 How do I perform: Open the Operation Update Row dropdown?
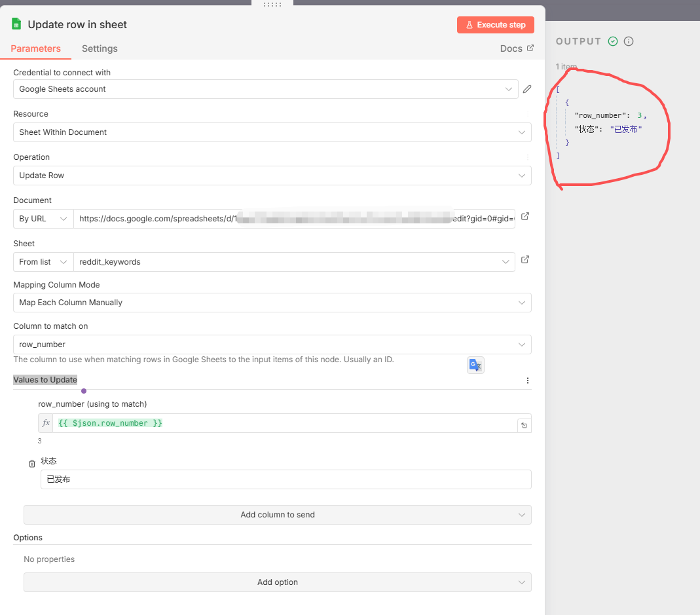pyautogui.click(x=272, y=176)
